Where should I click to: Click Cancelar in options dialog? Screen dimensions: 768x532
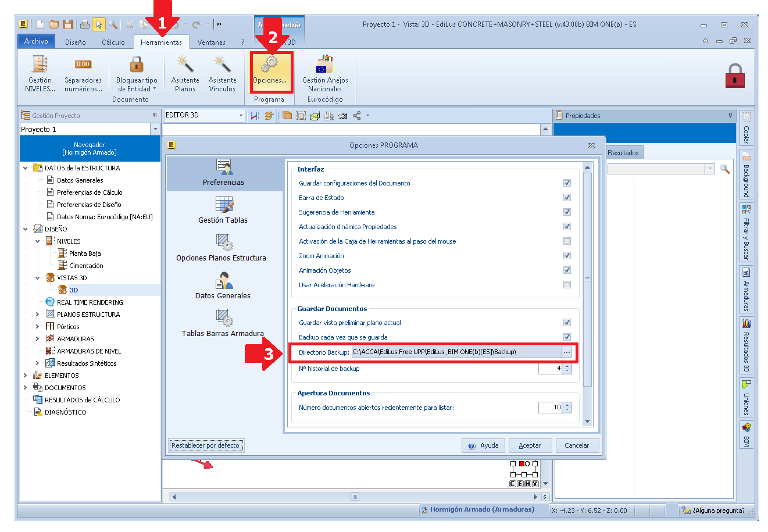click(x=577, y=445)
